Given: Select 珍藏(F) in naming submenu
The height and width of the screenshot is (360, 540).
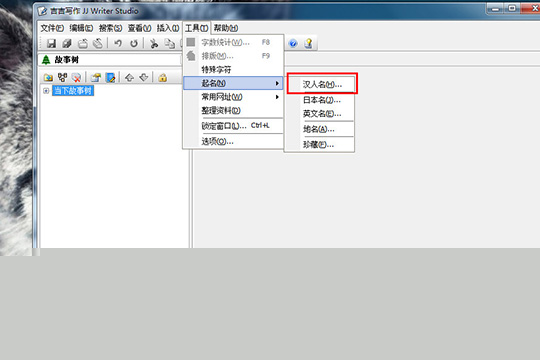Looking at the screenshot, I should point(319,145).
